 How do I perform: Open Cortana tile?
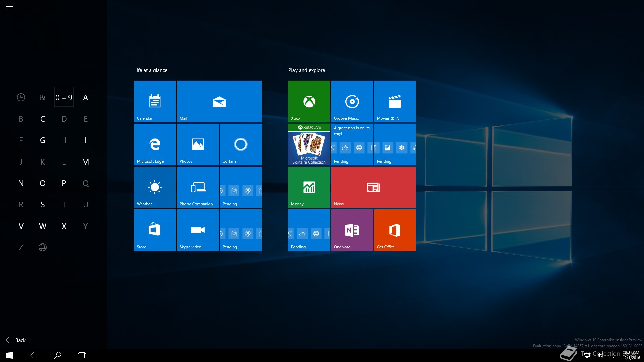point(240,144)
